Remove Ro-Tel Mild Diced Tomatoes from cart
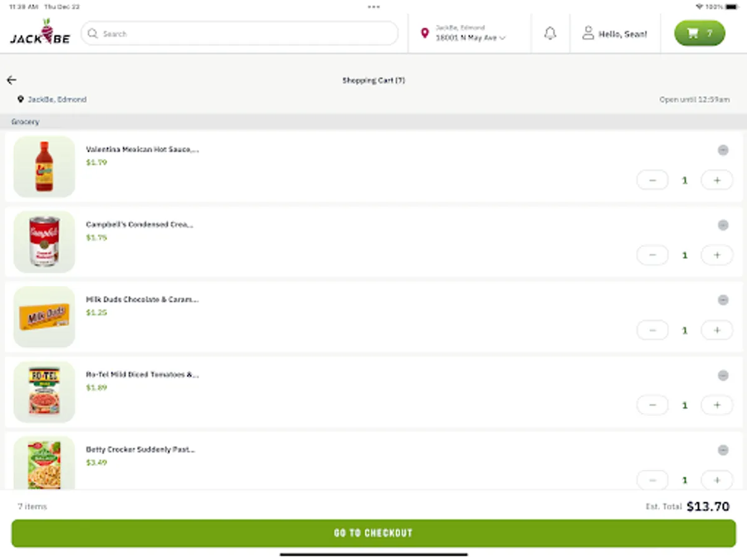The height and width of the screenshot is (560, 747). tap(723, 375)
